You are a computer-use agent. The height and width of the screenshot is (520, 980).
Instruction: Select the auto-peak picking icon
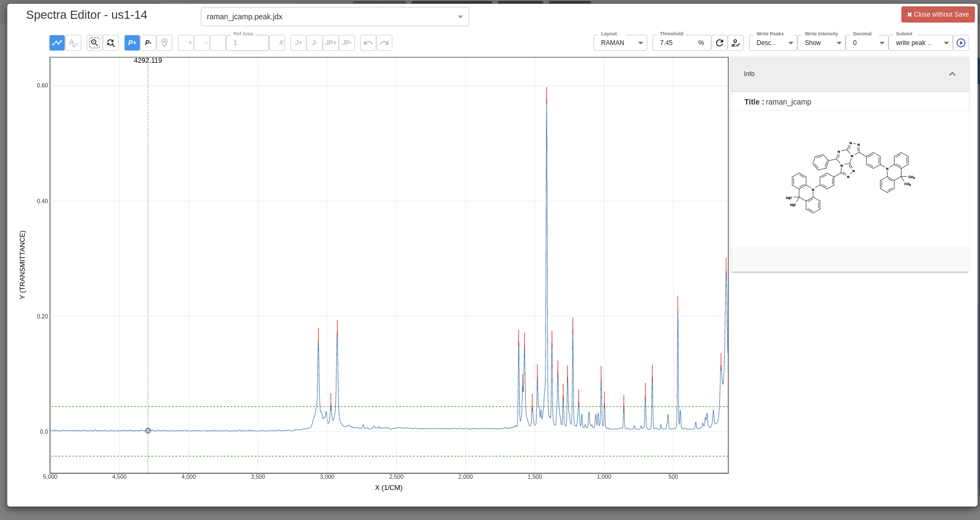click(73, 43)
